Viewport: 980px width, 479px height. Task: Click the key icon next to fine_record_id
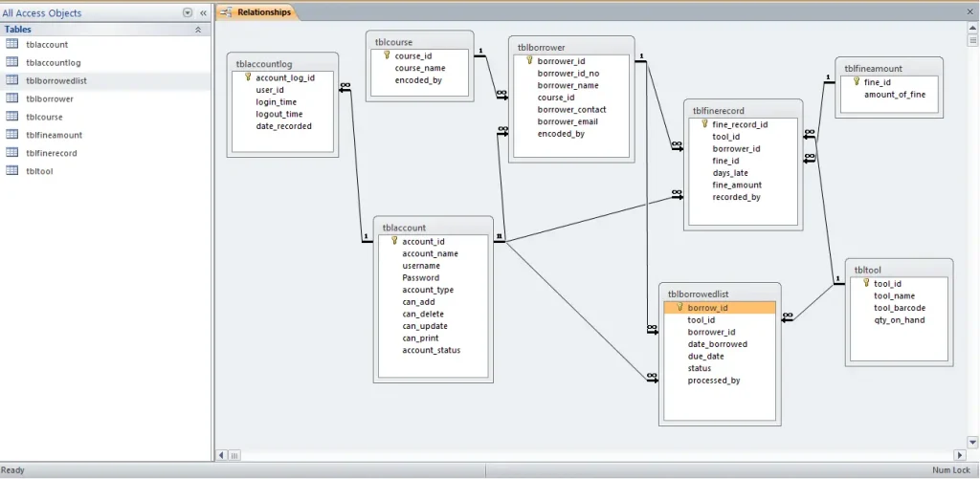705,124
